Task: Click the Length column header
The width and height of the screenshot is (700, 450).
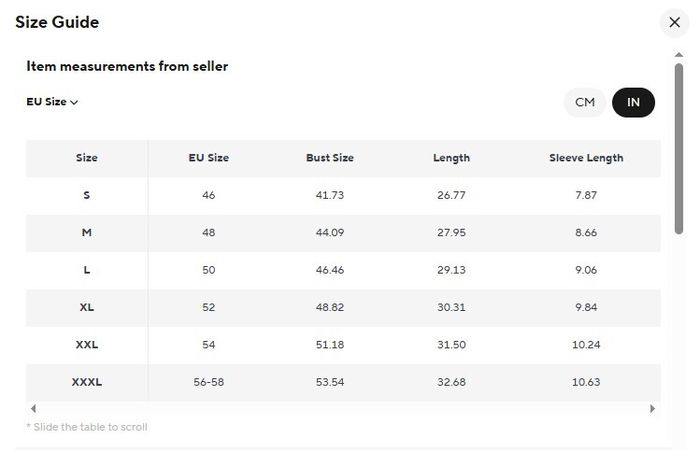Action: pyautogui.click(x=451, y=158)
